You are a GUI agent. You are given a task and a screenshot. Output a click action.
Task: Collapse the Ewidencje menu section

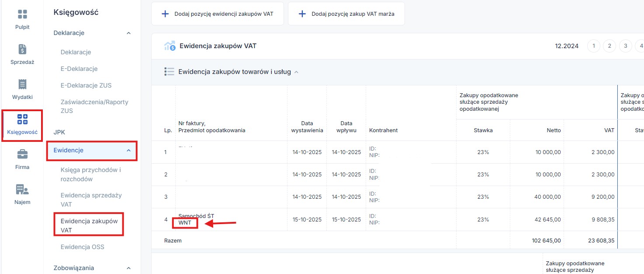[128, 151]
